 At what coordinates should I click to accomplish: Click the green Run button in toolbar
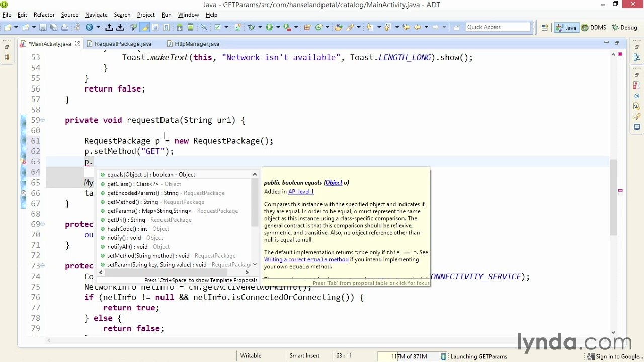point(269,27)
